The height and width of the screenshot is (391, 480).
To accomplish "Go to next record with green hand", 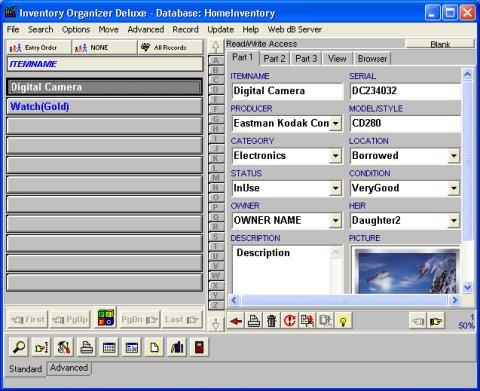I will 436,321.
